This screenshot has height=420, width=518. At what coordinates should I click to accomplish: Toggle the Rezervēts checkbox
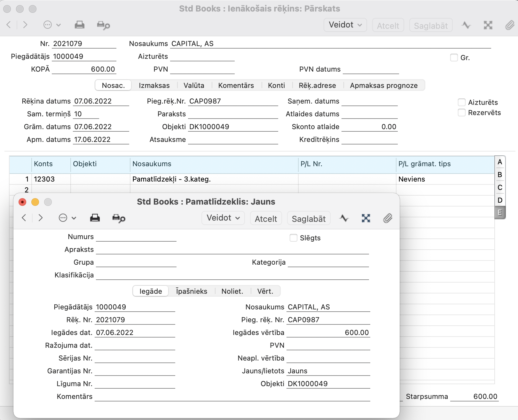point(461,113)
